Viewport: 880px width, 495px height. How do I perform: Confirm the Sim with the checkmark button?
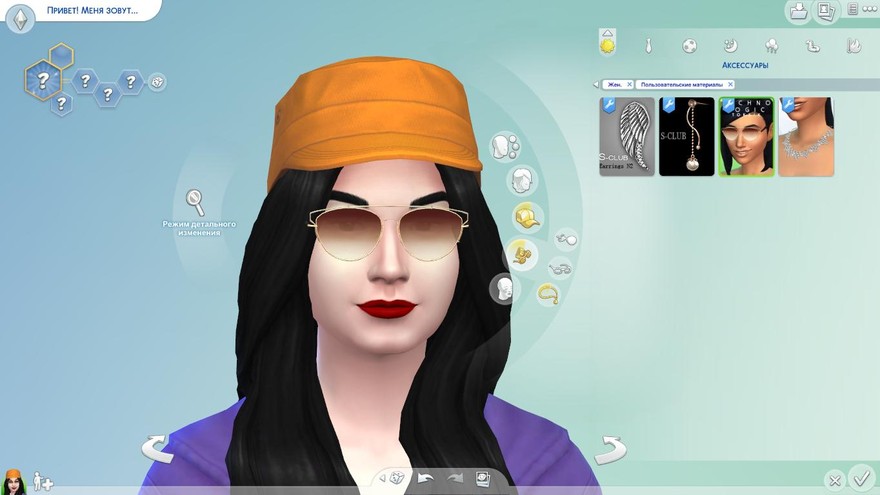[x=861, y=479]
